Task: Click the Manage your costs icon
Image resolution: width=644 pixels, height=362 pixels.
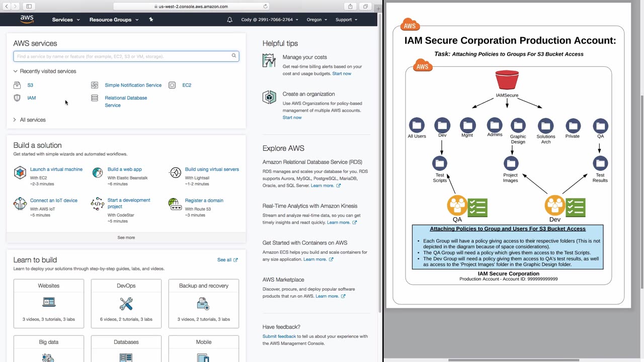Action: pos(269,60)
